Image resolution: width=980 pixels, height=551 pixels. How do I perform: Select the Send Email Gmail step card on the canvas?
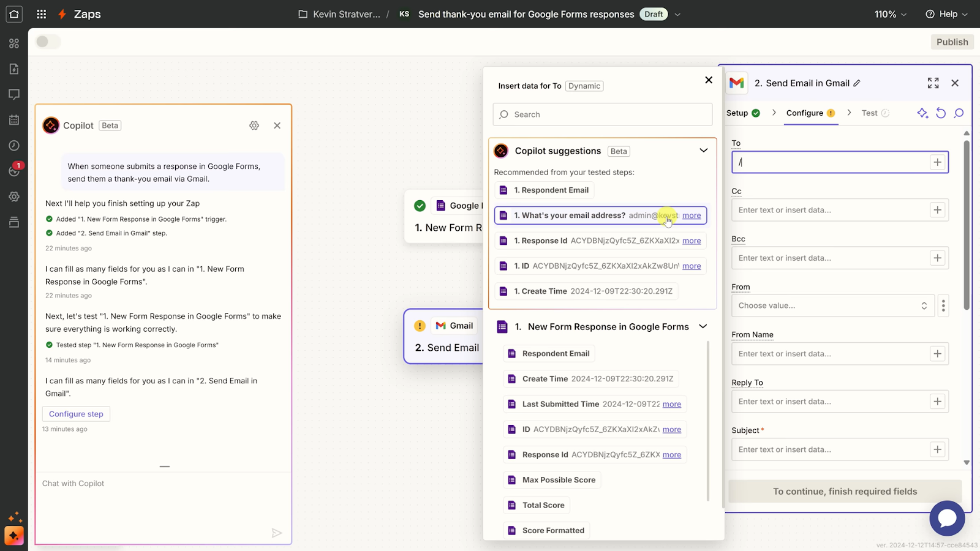pyautogui.click(x=443, y=337)
